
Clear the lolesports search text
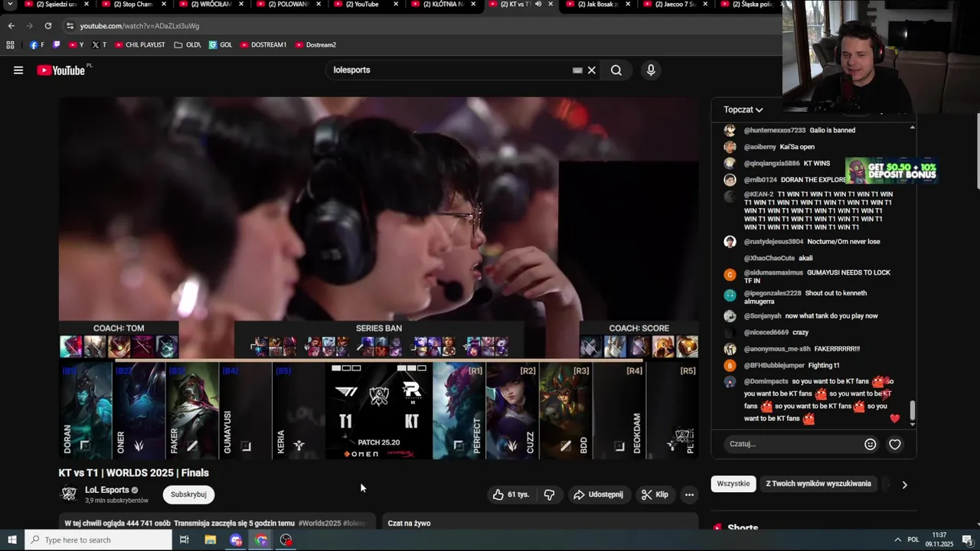(592, 70)
